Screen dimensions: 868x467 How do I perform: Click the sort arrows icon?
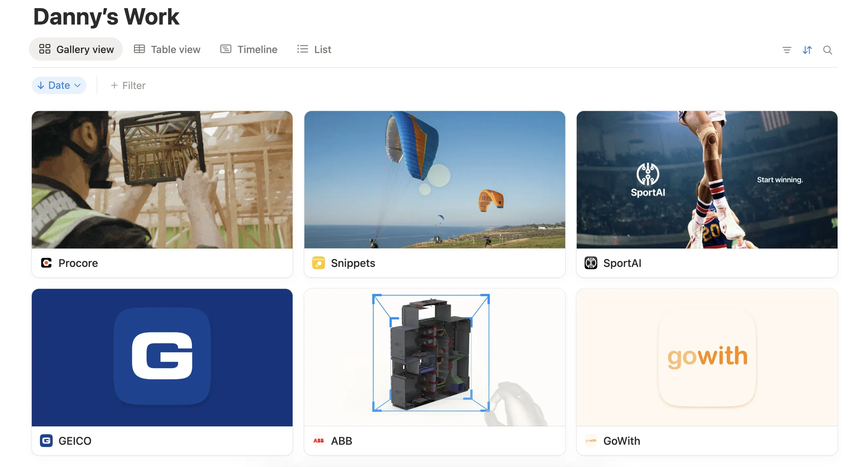[x=807, y=50]
